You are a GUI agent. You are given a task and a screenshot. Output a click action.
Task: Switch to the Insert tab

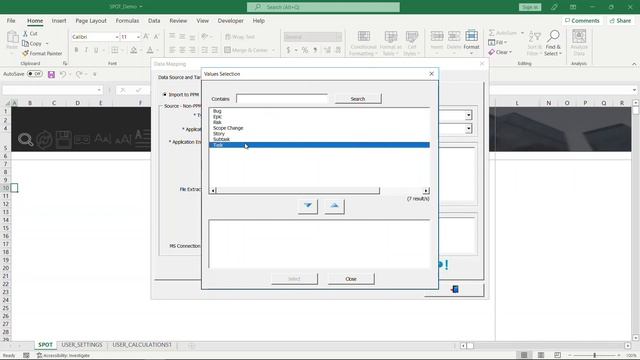[59, 21]
